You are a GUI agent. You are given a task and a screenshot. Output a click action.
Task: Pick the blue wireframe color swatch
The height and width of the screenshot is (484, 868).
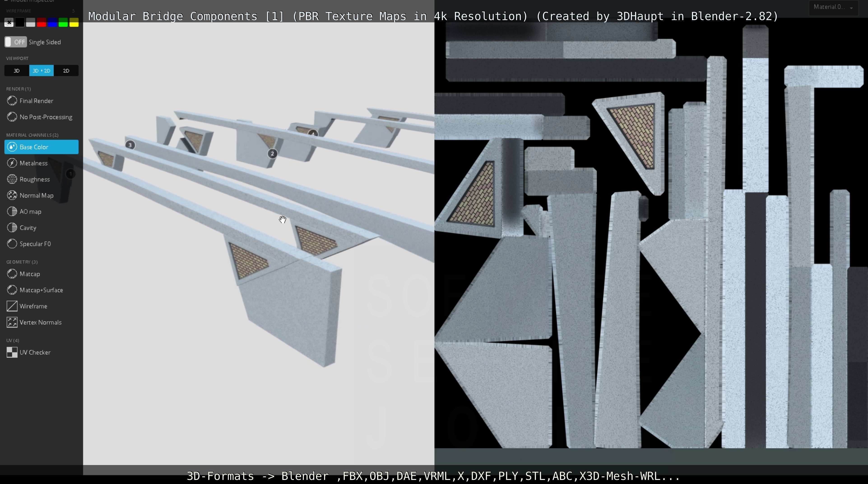click(x=52, y=23)
